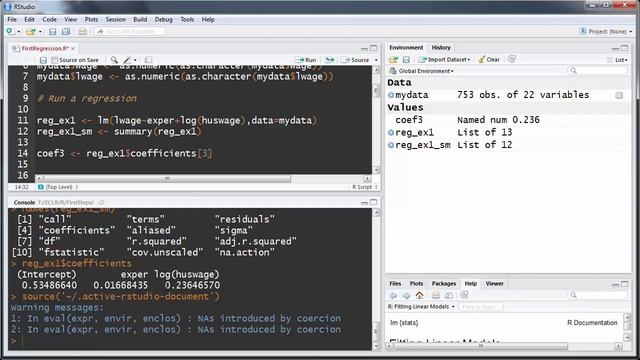The image size is (640, 360).
Task: Re-run the previous code region icon
Action: tap(330, 60)
